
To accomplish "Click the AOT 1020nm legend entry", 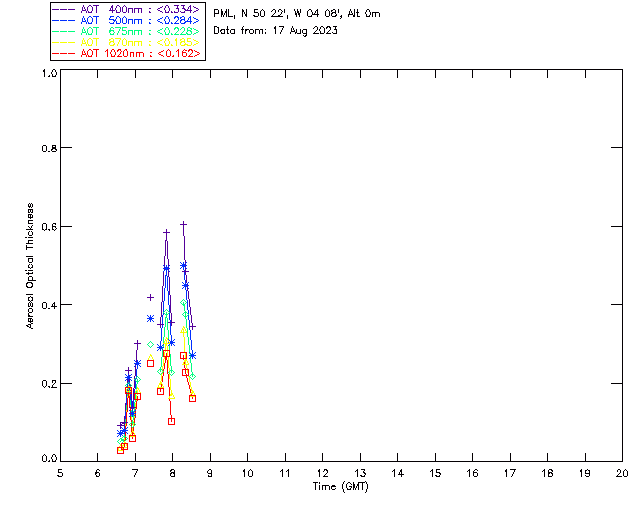I will pyautogui.click(x=126, y=53).
